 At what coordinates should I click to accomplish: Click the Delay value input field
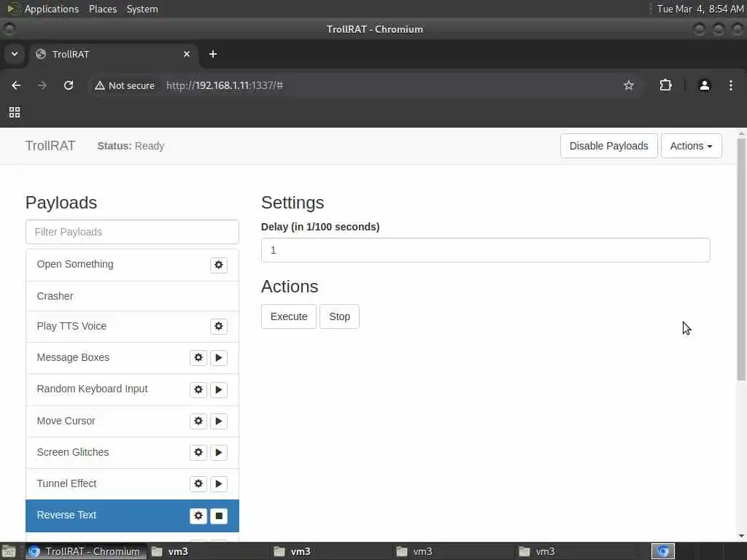pyautogui.click(x=485, y=250)
